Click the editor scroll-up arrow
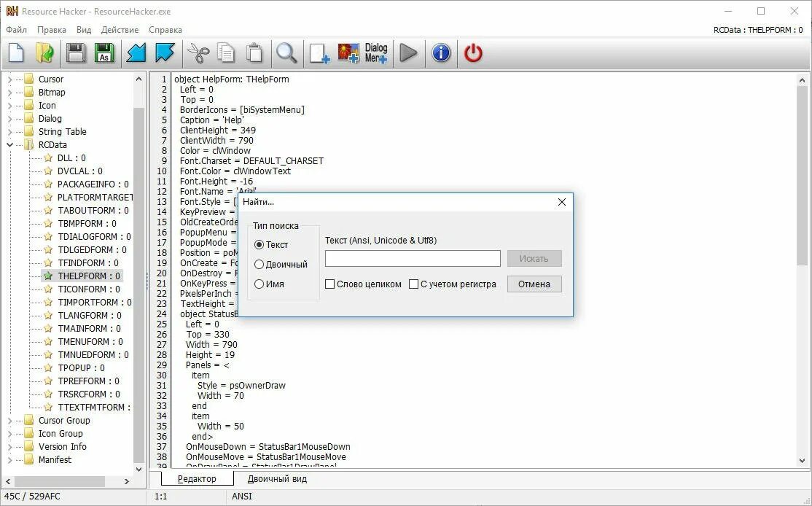The height and width of the screenshot is (506, 812). (802, 80)
